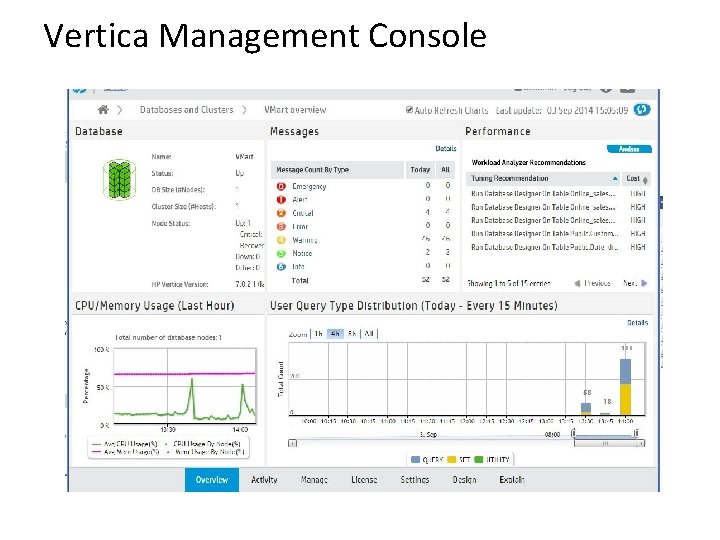Open the Design tab
Screen dimensions: 720x540
tap(464, 479)
